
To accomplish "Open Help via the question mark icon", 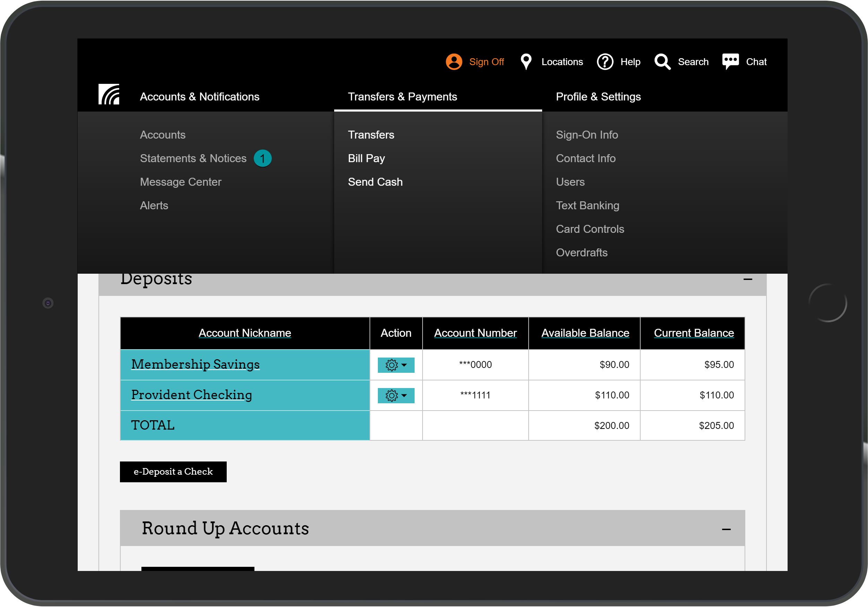I will (605, 62).
